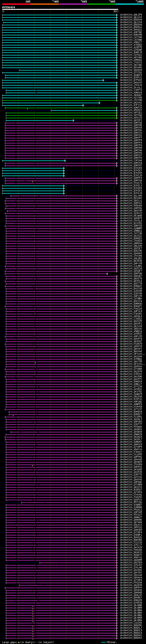Open the UniRef100_A5B1C7 entry
This screenshot has height=644, width=146.
[131, 42]
